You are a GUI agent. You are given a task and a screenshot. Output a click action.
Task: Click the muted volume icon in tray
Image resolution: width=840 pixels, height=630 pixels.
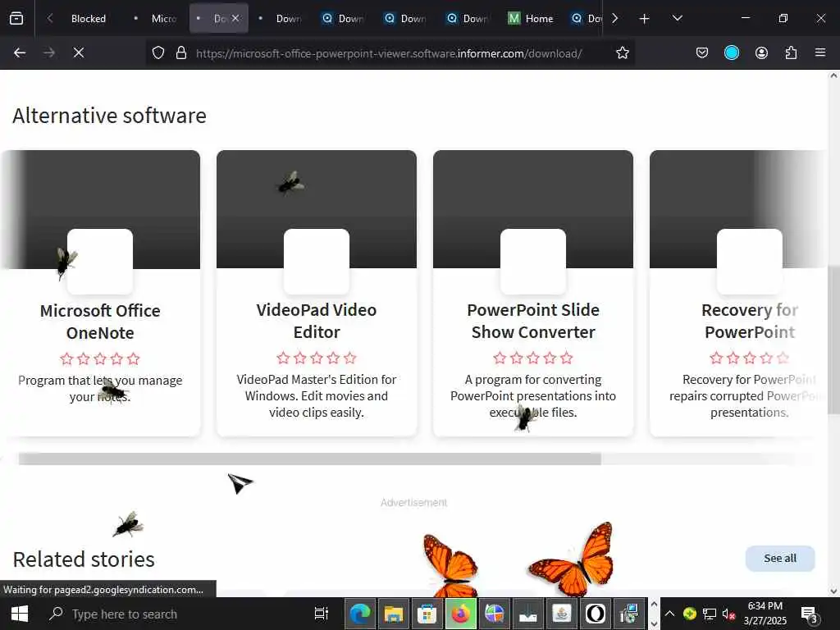tap(728, 614)
